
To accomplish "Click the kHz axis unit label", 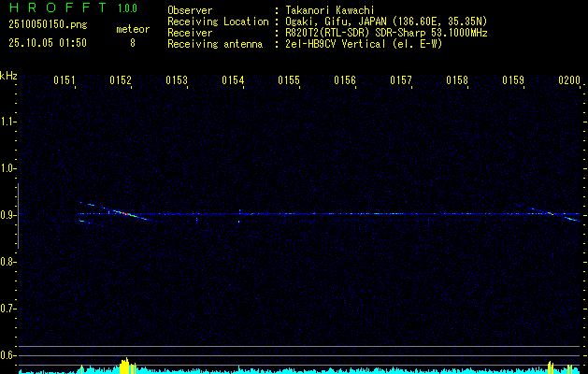I will pos(9,76).
